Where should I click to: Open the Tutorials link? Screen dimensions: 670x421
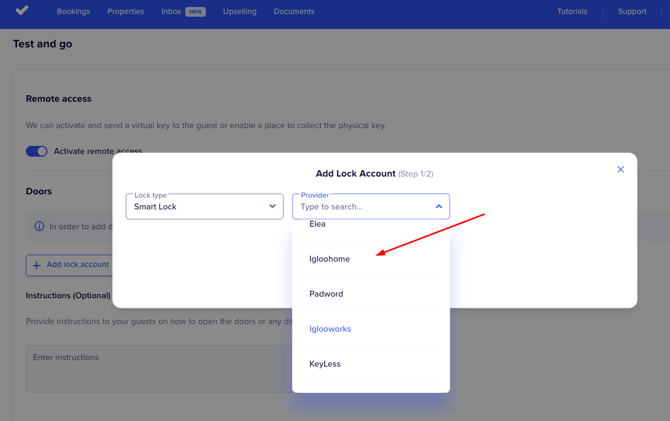pos(572,12)
